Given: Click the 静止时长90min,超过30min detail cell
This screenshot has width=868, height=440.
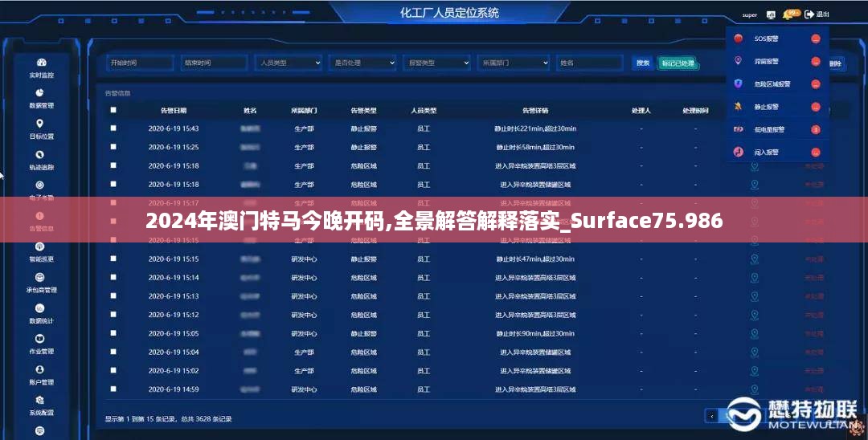Looking at the screenshot, I should coord(535,334).
